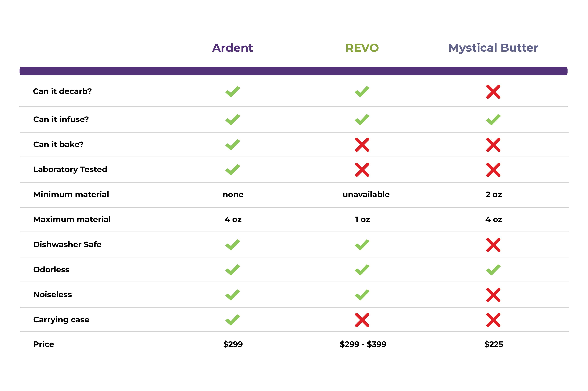Viewport: 588px width, 391px height.
Task: Click Mystical Butter's X in Dishwasher Safe row
Action: [493, 245]
